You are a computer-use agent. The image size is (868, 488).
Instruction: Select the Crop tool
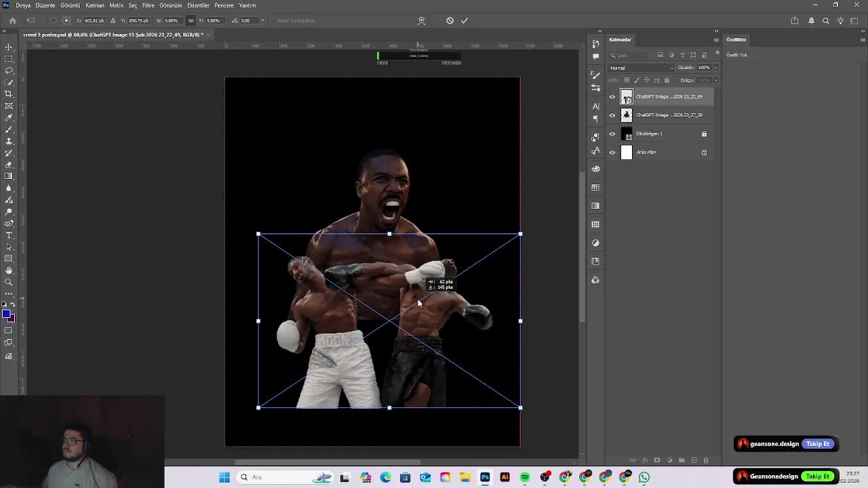tap(9, 94)
